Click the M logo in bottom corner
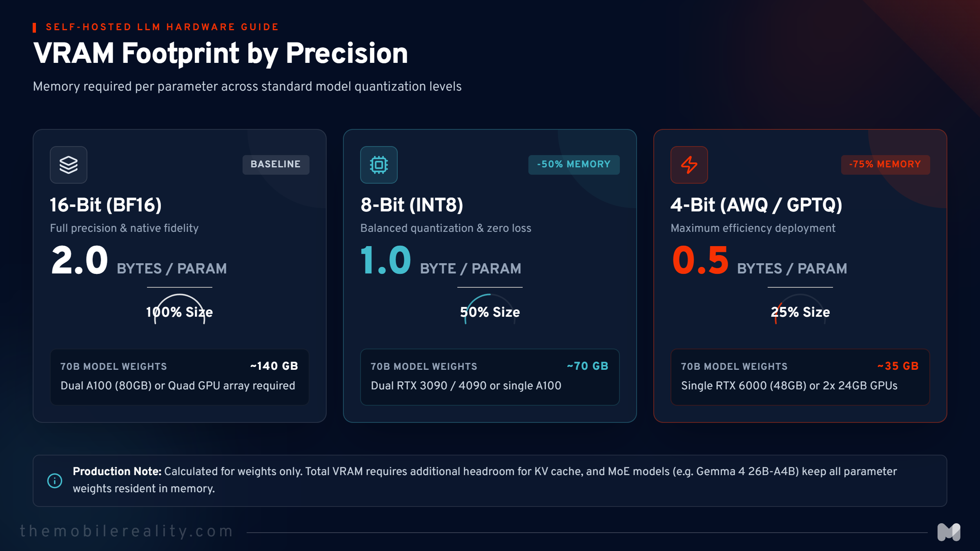The image size is (980, 551). pyautogui.click(x=949, y=532)
